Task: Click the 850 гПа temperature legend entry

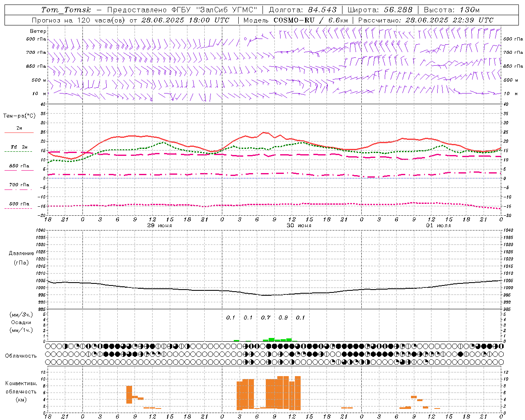Action: 19,166
